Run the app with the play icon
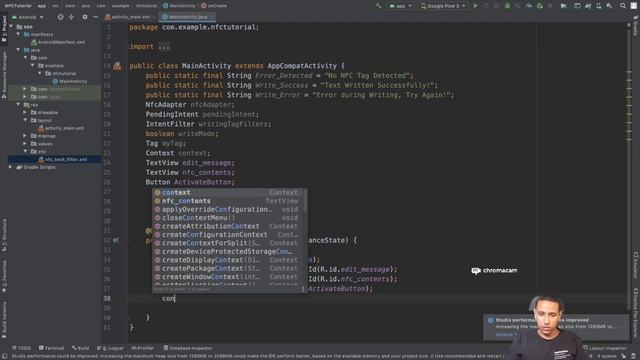This screenshot has height=360, width=640. click(475, 6)
